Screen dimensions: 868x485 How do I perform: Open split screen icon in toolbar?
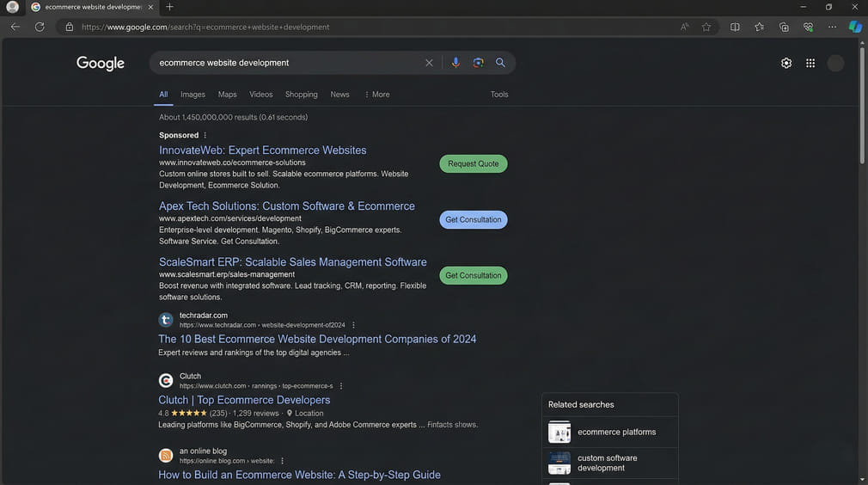[735, 27]
